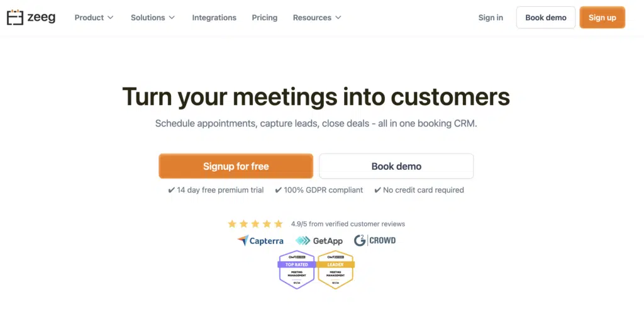This screenshot has width=644, height=336.
Task: Click the purple Top Rated badge
Action: pyautogui.click(x=297, y=269)
